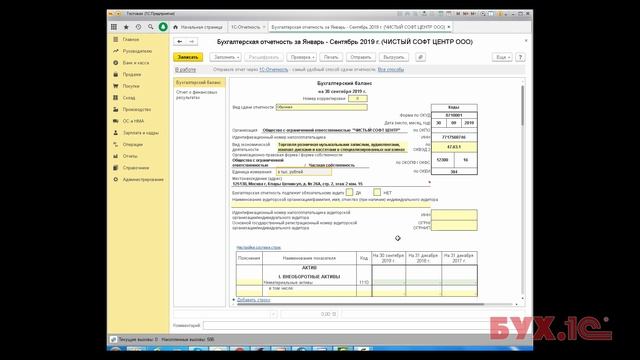The height and width of the screenshot is (360, 640).
Task: Click the Продажи bag icon
Action: coord(116,74)
